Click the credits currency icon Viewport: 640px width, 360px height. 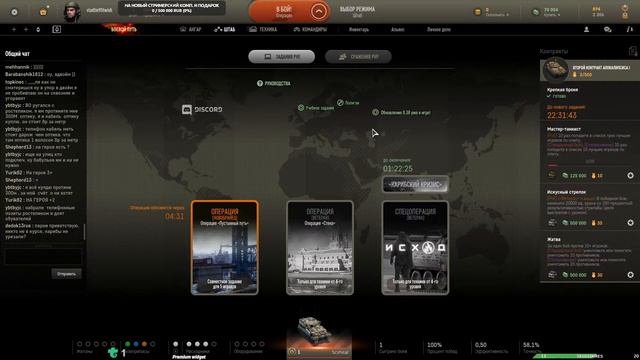point(536,12)
